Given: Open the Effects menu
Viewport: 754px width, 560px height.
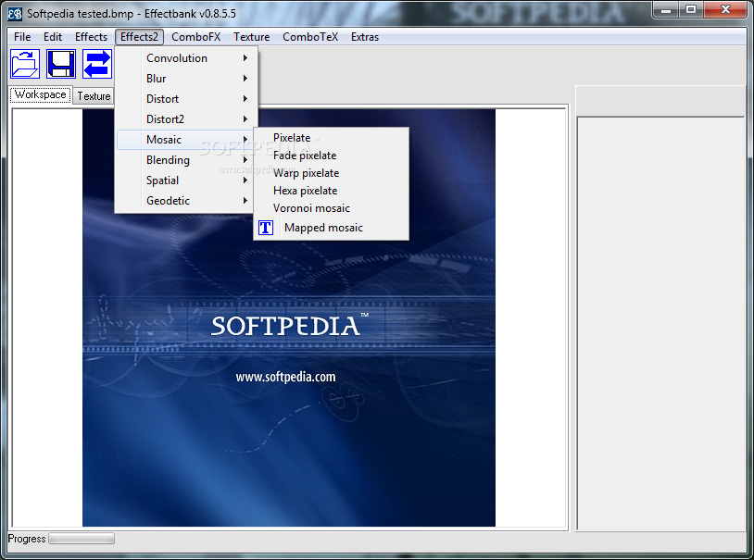Looking at the screenshot, I should 91,37.
